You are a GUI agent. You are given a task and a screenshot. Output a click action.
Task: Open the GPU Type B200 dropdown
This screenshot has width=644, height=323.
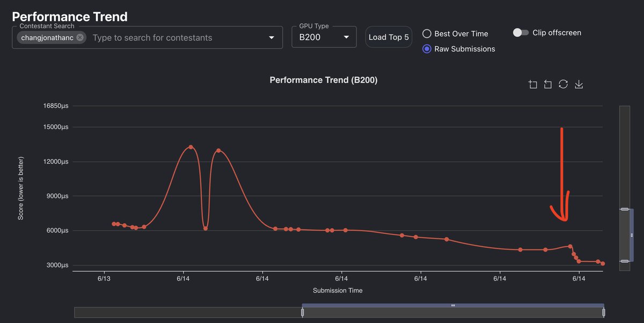click(324, 37)
